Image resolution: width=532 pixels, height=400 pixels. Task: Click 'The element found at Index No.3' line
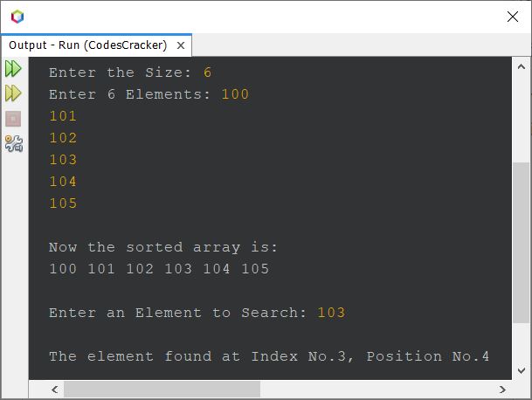point(269,356)
